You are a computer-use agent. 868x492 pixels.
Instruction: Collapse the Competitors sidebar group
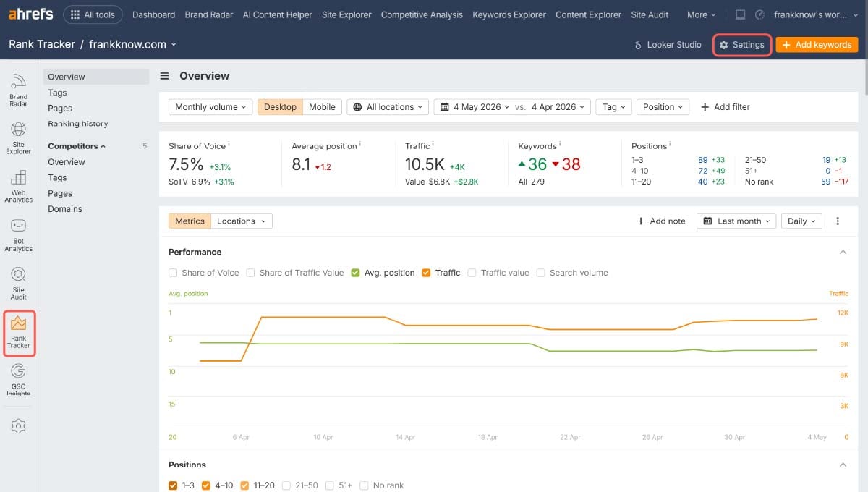tap(77, 146)
